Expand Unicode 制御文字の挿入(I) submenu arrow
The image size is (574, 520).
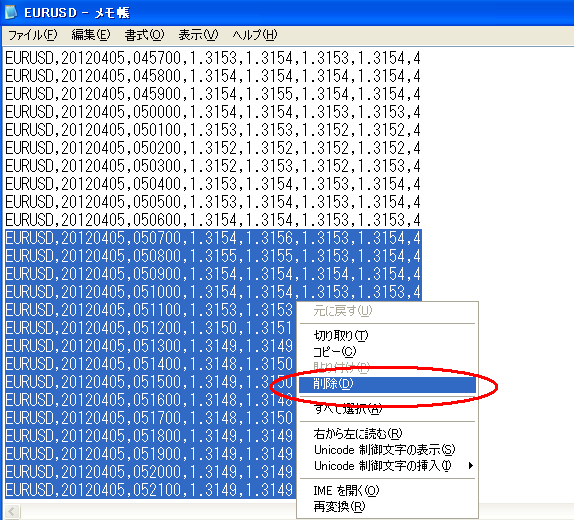click(471, 466)
